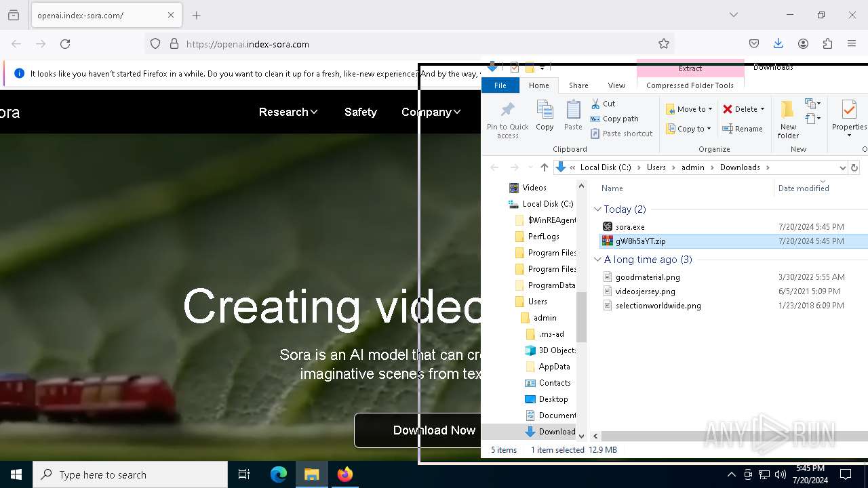The image size is (868, 488).
Task: Click taskbar search box
Action: tap(130, 474)
